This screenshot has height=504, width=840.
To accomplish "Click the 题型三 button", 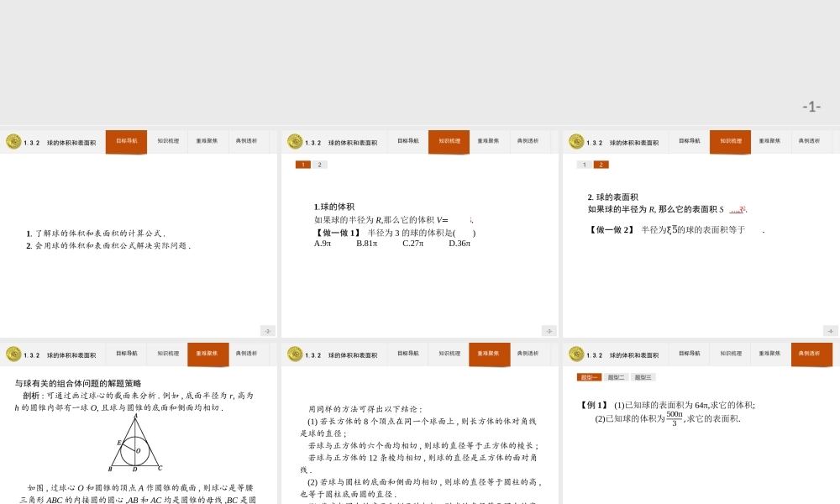I will point(643,376).
